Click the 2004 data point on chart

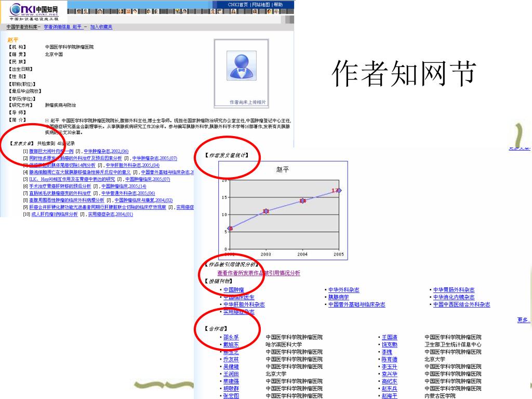tap(302, 201)
